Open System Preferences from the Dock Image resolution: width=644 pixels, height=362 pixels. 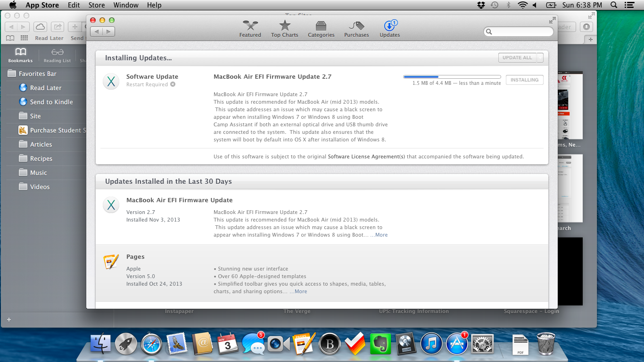click(482, 344)
